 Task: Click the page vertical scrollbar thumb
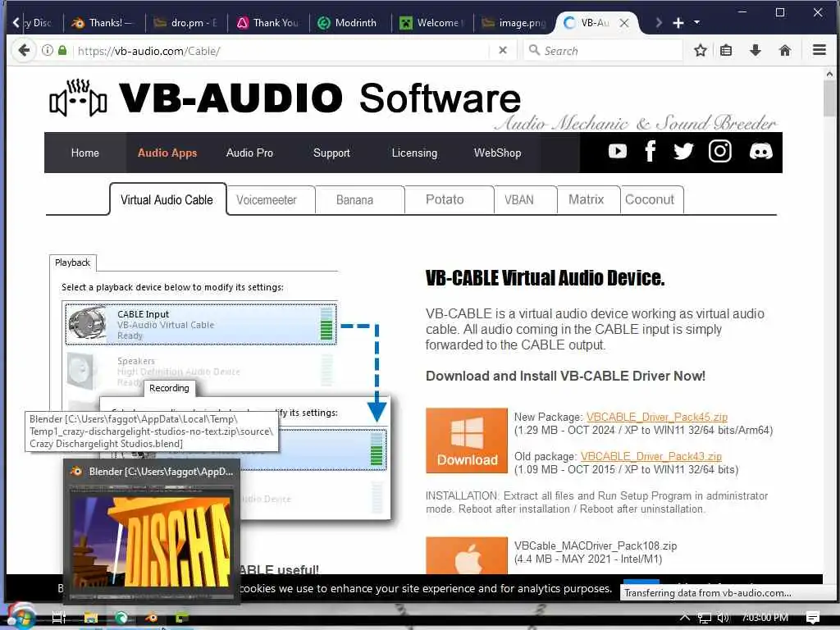coord(830,98)
